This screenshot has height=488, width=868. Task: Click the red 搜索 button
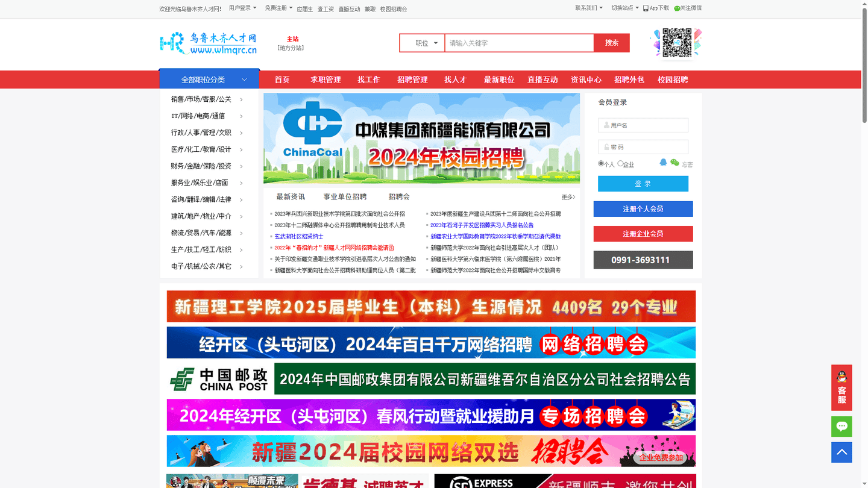tap(612, 43)
